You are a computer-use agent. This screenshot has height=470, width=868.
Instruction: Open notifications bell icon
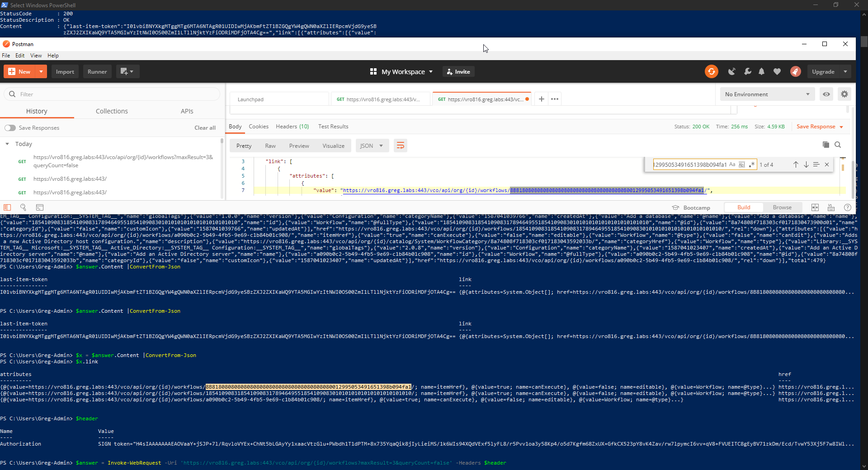762,71
